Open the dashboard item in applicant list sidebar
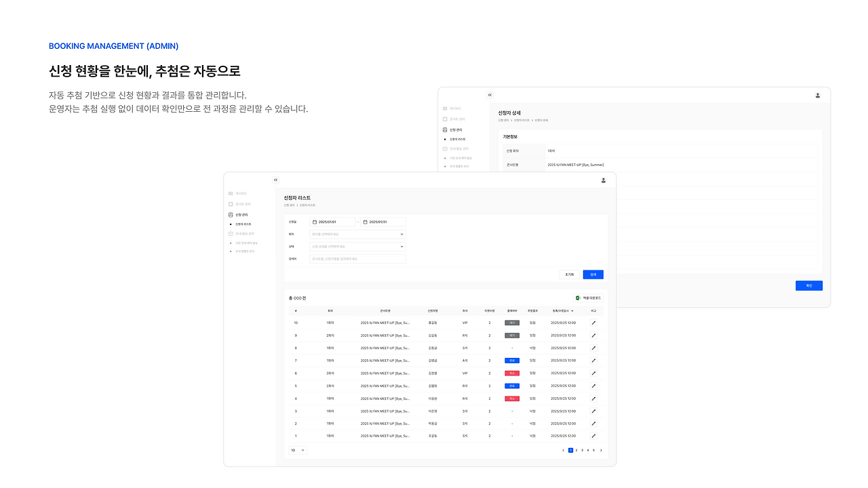Screen dimensions: 868x488 click(x=238, y=193)
